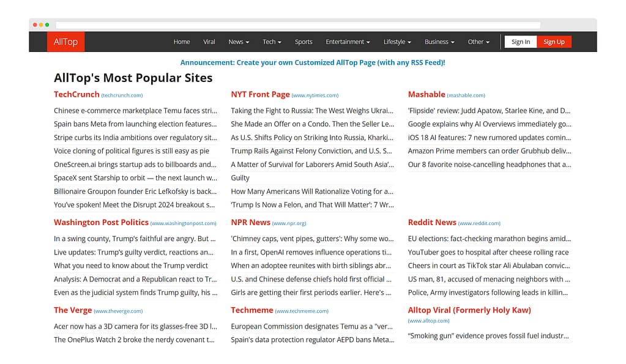Viewport: 626px width, 364px height.
Task: Expand the Other navigation dropdown
Action: (x=478, y=42)
